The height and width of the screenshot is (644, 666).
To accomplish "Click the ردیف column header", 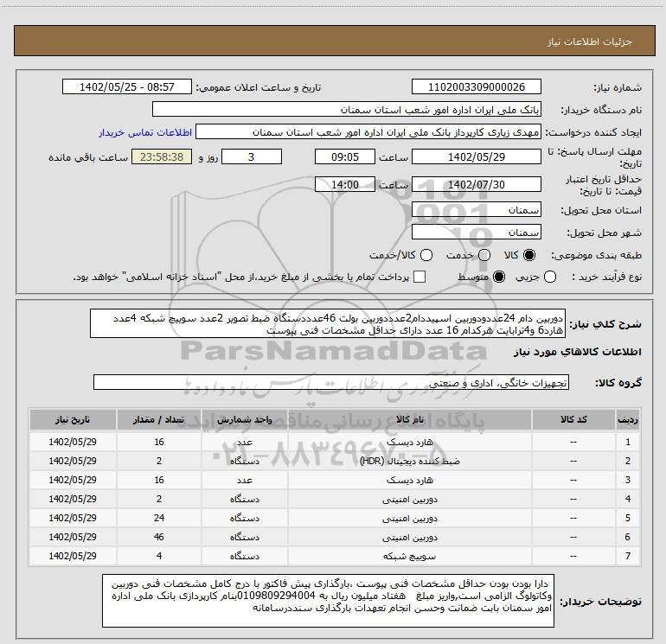I will [628, 420].
